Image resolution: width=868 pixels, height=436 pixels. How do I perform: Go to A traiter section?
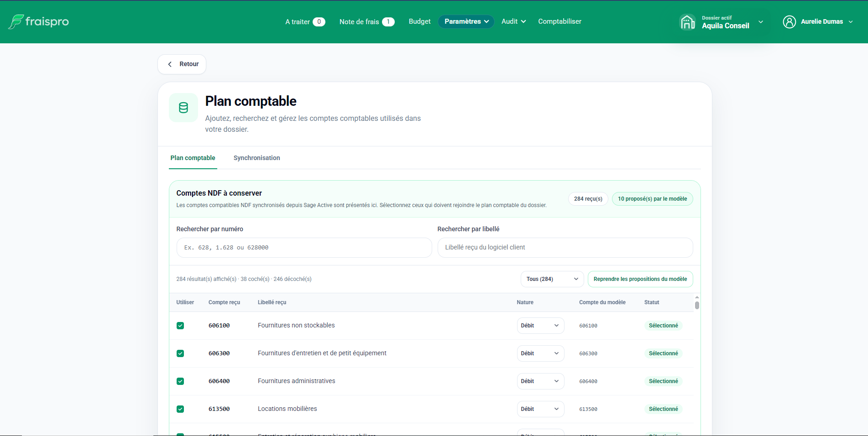pyautogui.click(x=305, y=21)
